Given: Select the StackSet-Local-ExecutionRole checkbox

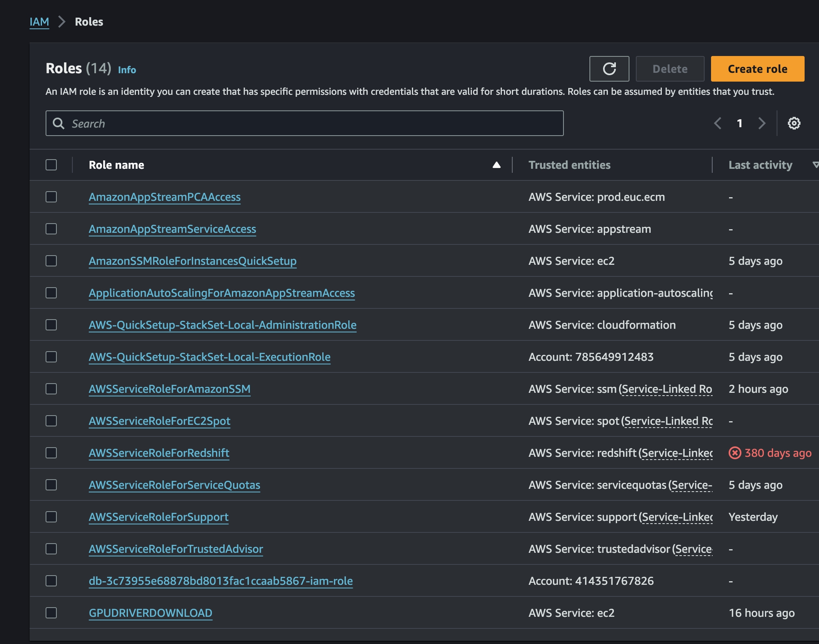Looking at the screenshot, I should (x=51, y=357).
